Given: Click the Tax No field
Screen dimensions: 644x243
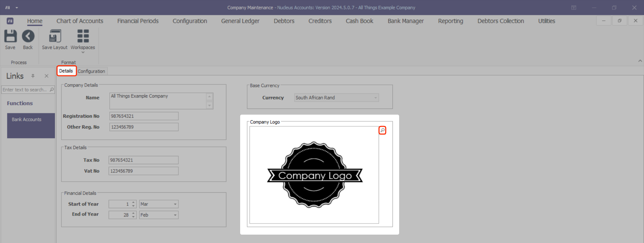Looking at the screenshot, I should 144,160.
